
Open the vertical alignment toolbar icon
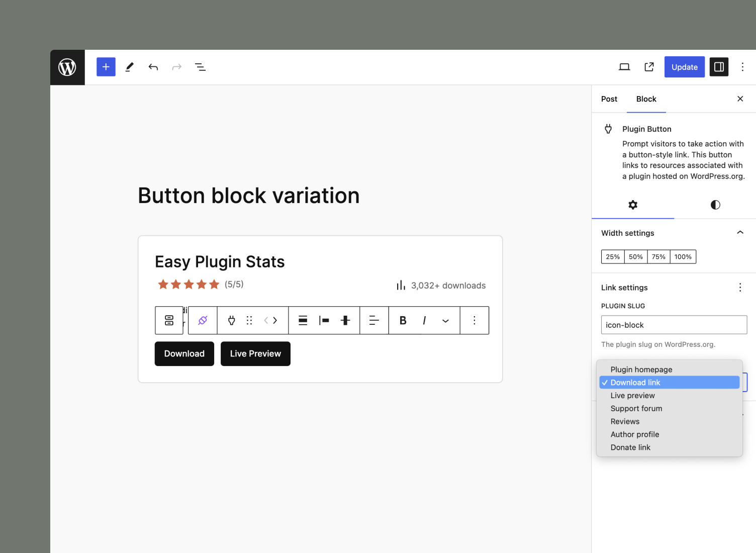tap(345, 320)
